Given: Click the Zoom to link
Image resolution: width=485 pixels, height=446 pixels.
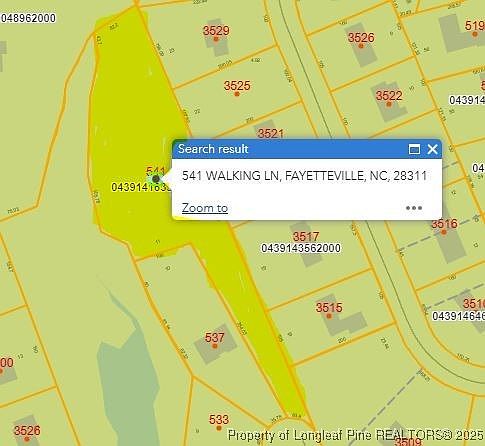Looking at the screenshot, I should click(x=205, y=208).
